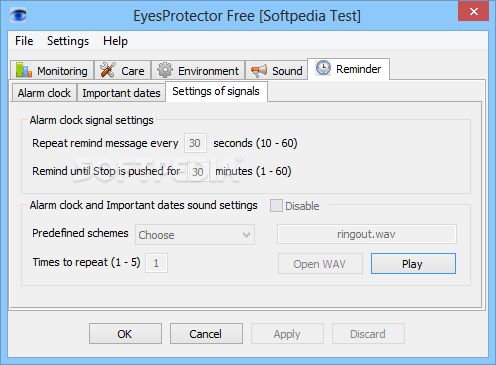Click the Reminder tab clock icon
The width and height of the screenshot is (496, 365).
(323, 68)
